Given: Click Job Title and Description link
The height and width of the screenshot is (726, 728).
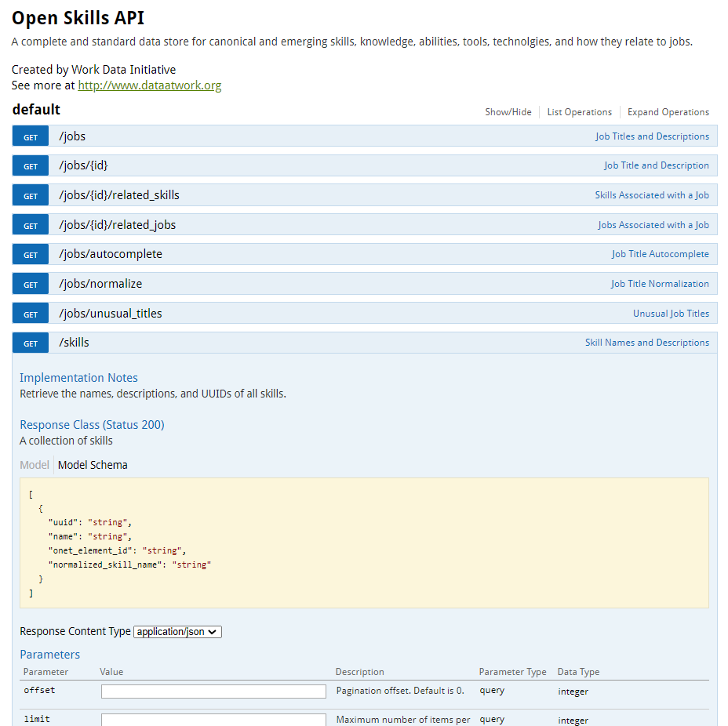Looking at the screenshot, I should click(x=657, y=165).
